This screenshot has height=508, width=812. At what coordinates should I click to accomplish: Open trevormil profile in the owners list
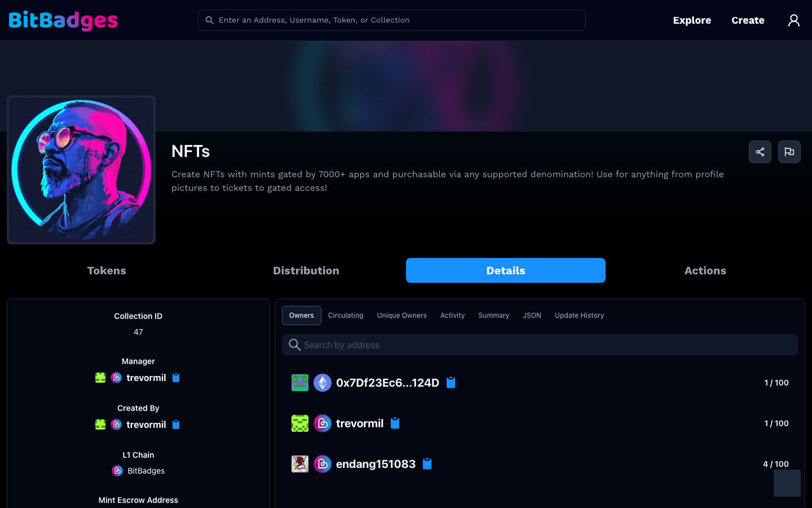(360, 423)
